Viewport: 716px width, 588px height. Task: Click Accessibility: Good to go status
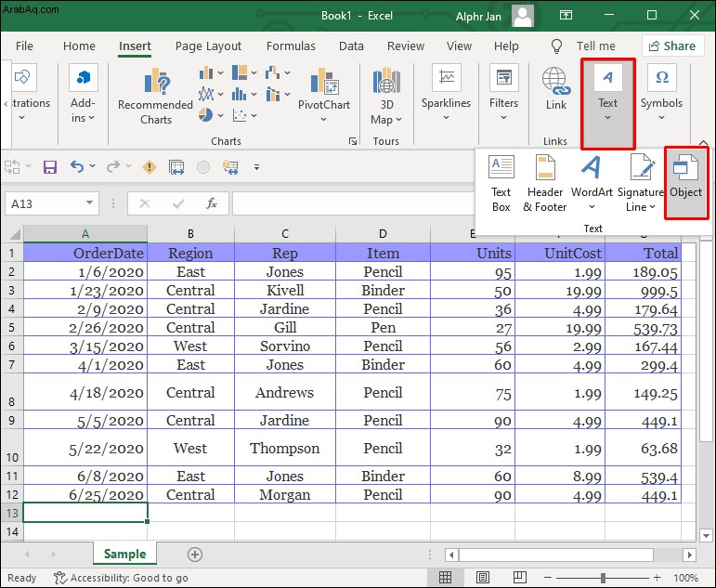pyautogui.click(x=121, y=578)
